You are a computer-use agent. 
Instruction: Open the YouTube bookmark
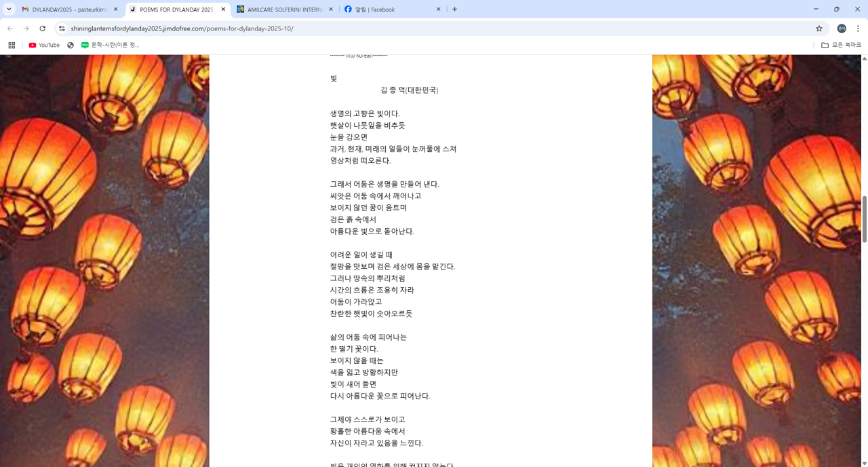click(x=44, y=45)
